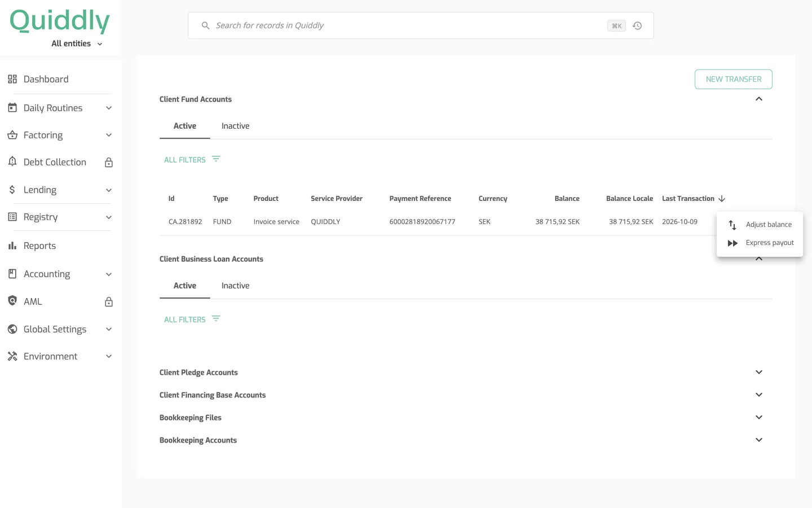Open Reports in sidebar
The height and width of the screenshot is (508, 812).
point(39,246)
